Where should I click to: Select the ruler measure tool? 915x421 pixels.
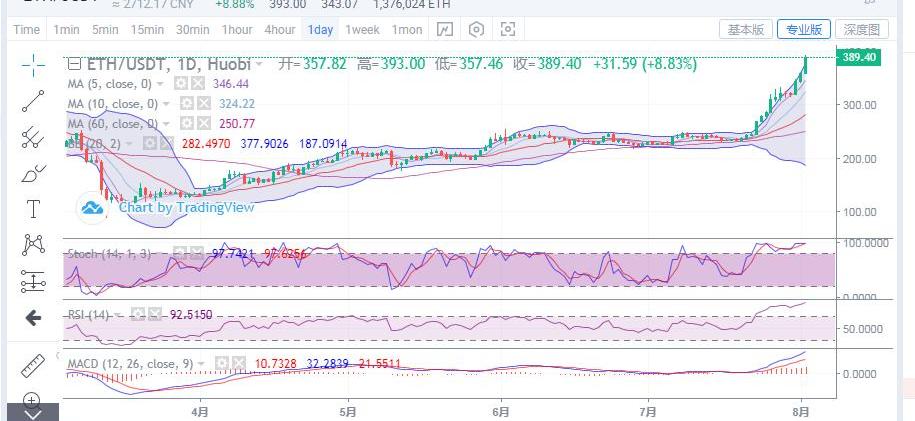[33, 365]
